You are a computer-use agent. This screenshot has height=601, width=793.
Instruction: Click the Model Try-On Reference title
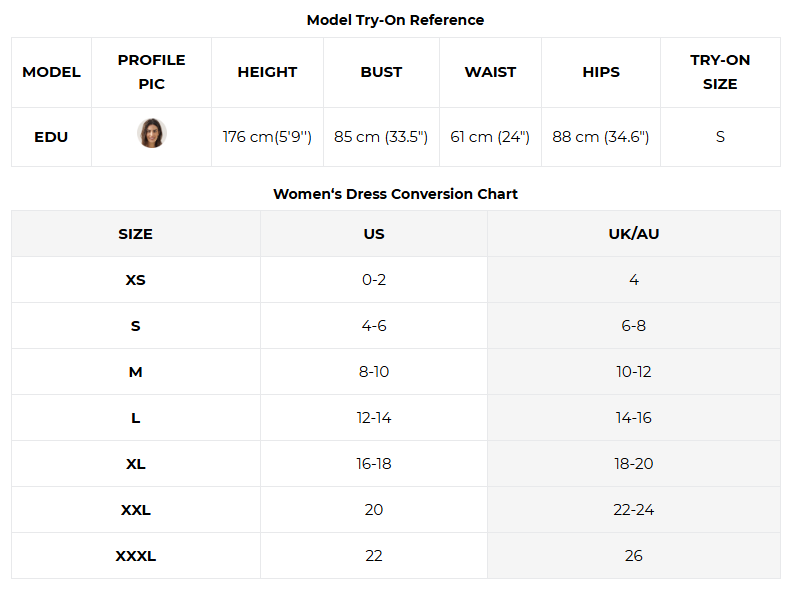click(x=395, y=20)
